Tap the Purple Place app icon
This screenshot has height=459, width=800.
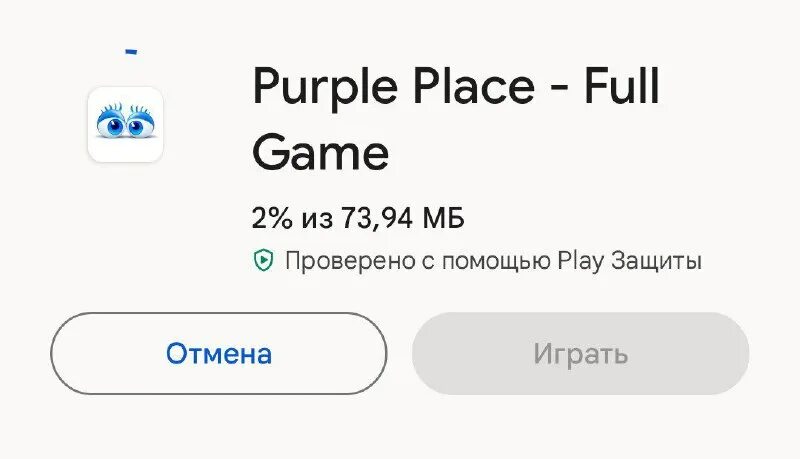point(125,124)
